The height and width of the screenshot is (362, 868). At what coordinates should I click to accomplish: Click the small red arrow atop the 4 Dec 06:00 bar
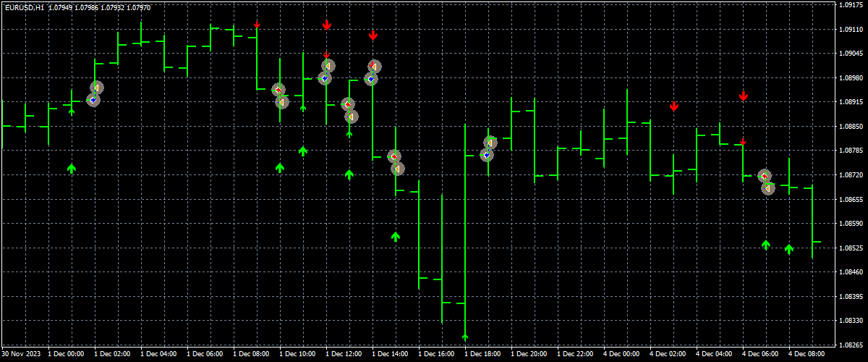tap(743, 141)
